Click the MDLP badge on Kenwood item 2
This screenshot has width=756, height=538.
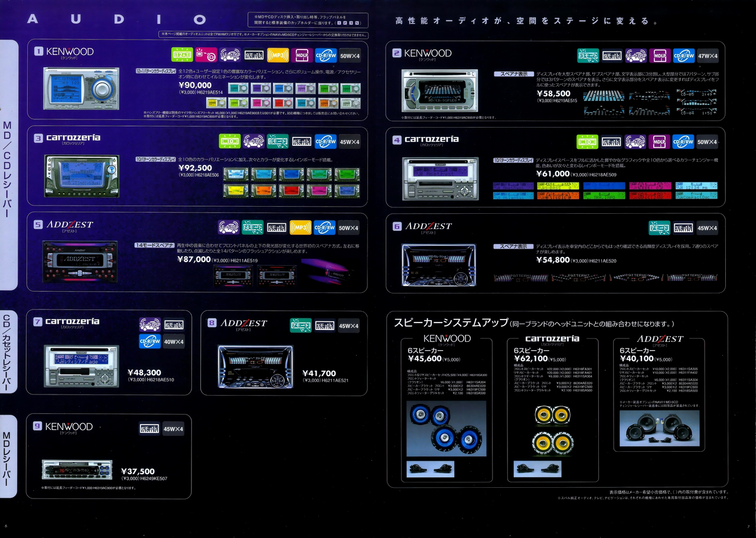pyautogui.click(x=660, y=56)
